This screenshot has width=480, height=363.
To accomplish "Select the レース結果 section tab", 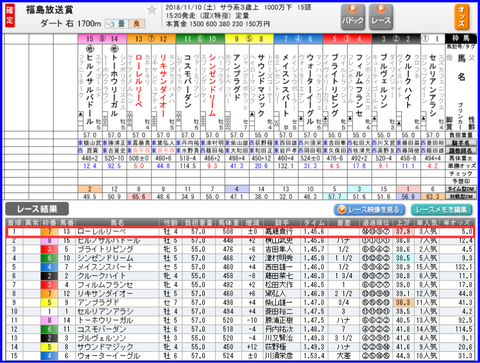I will click(37, 209).
